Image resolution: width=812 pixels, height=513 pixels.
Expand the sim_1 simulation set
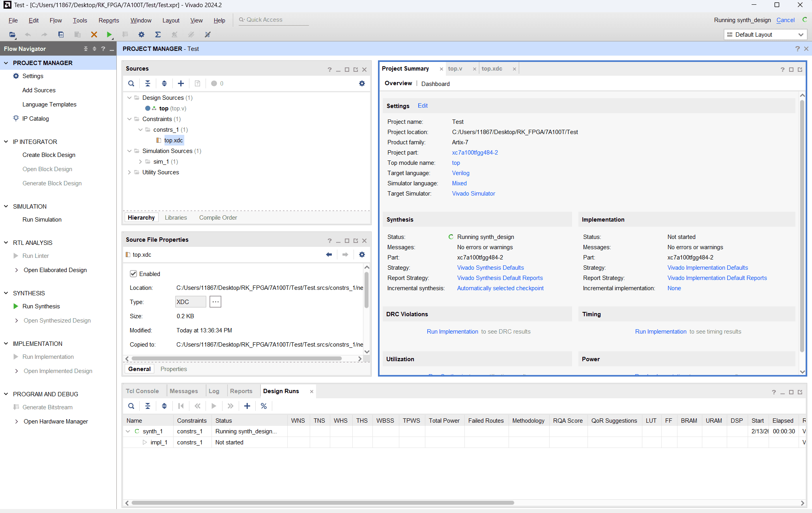(140, 162)
